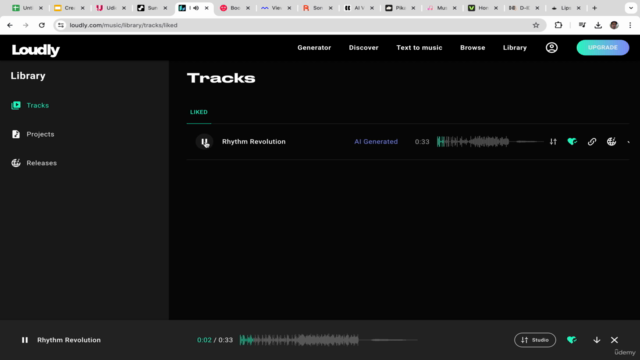Click Rhythm Revolution title in player bar
Screen dimensions: 640x360
[69, 340]
